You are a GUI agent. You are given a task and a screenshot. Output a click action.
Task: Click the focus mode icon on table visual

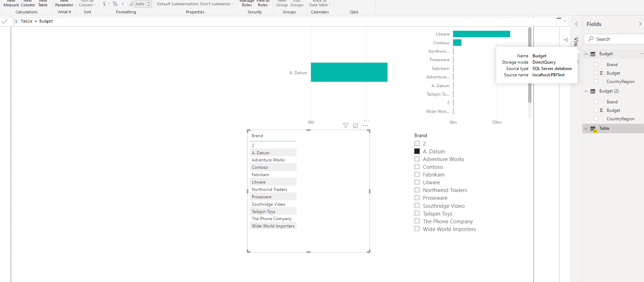point(356,126)
